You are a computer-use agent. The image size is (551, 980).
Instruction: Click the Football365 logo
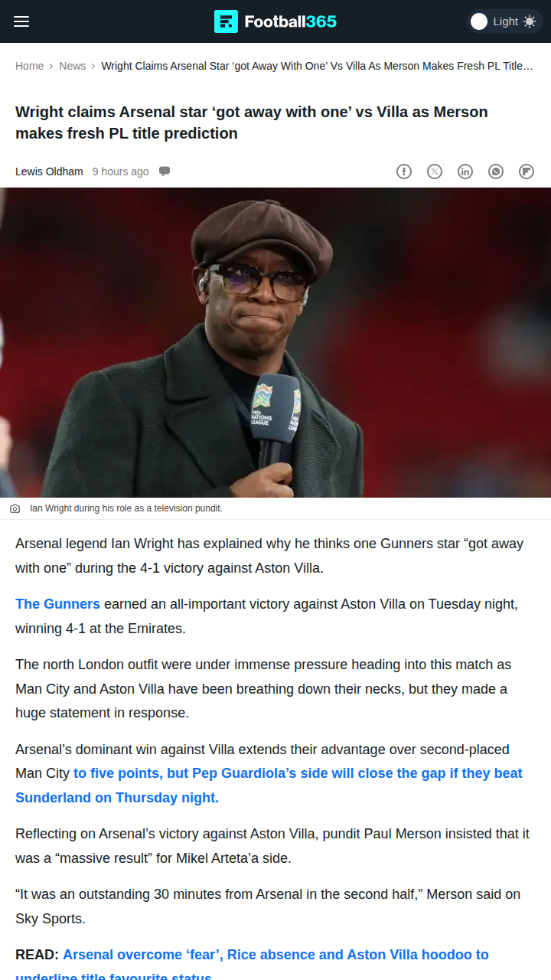tap(275, 21)
